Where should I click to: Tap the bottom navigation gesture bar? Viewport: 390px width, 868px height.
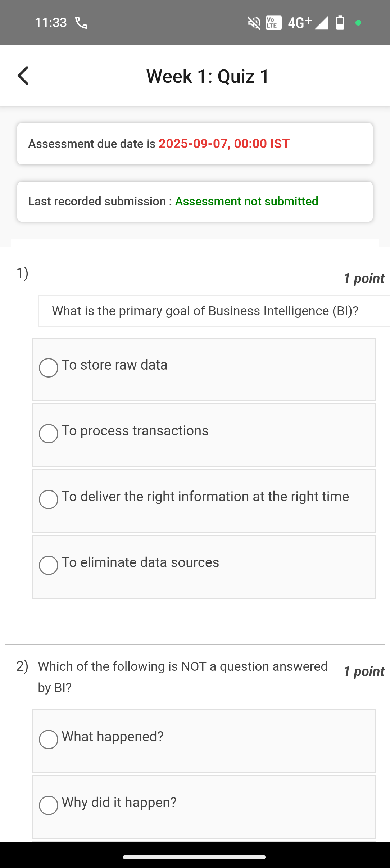click(x=194, y=857)
